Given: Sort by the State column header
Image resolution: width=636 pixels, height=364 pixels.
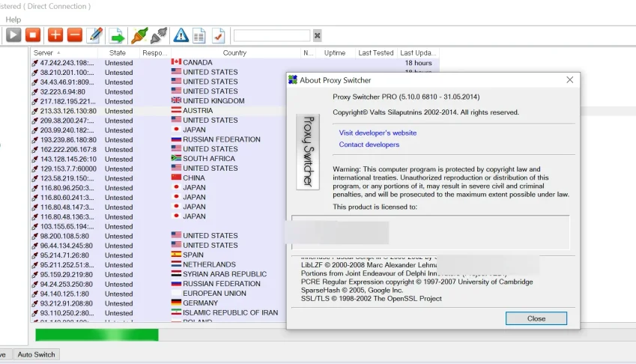Looking at the screenshot, I should (117, 52).
